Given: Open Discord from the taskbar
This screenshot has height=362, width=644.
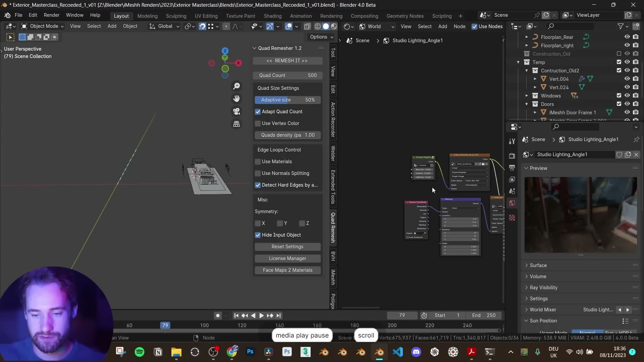Looking at the screenshot, I should (416, 352).
